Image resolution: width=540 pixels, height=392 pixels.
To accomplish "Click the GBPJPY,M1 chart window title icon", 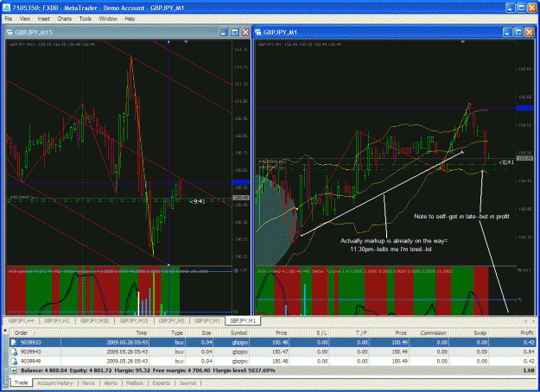I will coord(258,32).
